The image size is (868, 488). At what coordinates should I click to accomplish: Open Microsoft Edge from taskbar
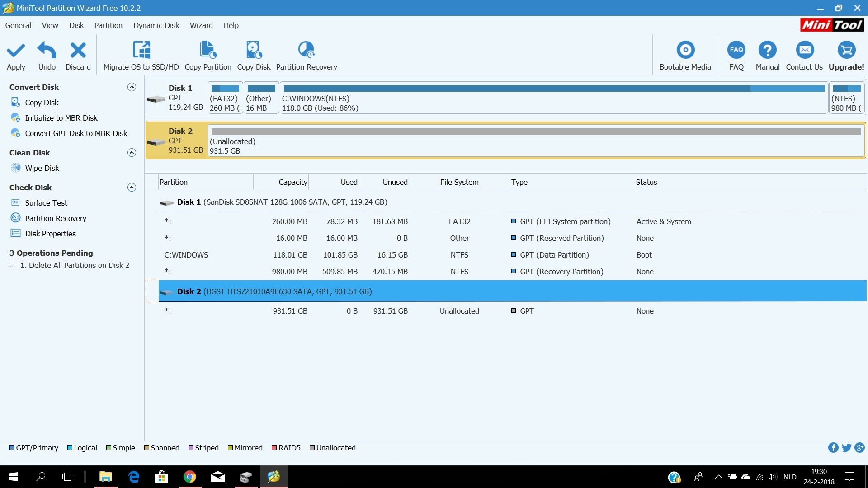(134, 477)
